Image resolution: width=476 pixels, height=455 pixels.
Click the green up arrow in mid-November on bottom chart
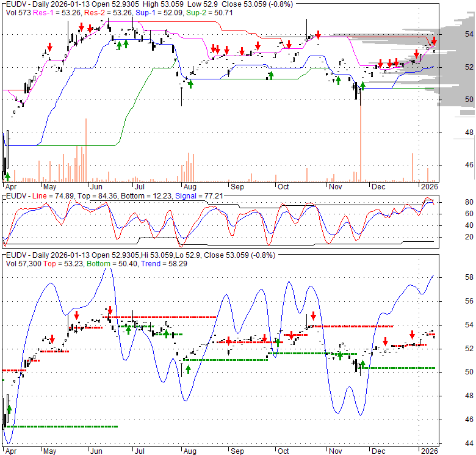coord(362,365)
